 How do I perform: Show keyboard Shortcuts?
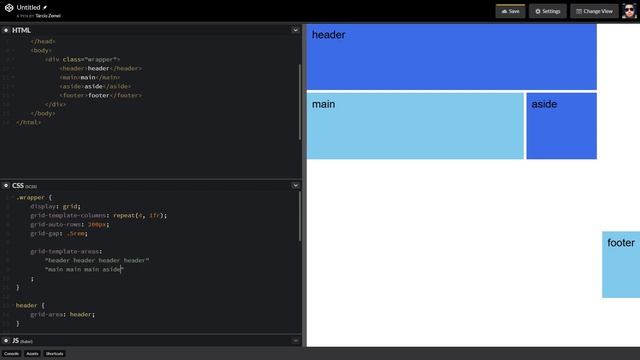coord(55,353)
